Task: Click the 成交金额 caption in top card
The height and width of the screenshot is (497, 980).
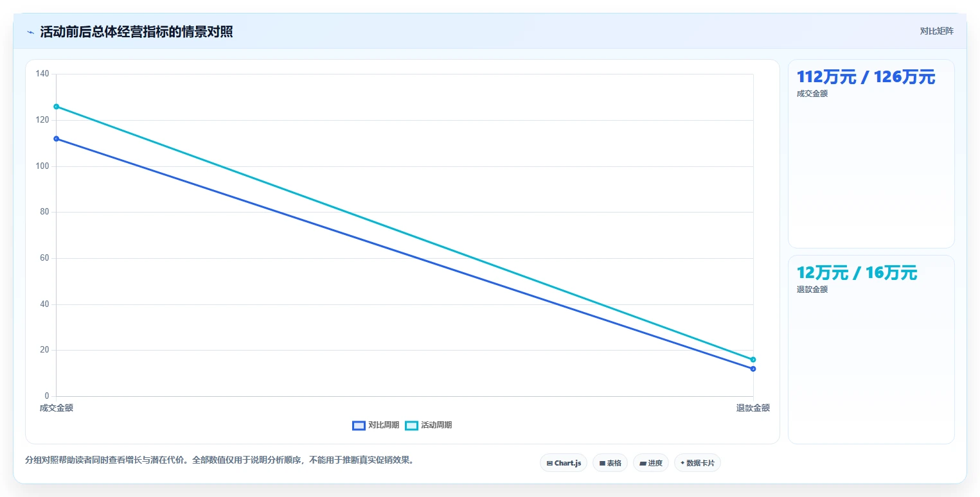Action: tap(812, 94)
